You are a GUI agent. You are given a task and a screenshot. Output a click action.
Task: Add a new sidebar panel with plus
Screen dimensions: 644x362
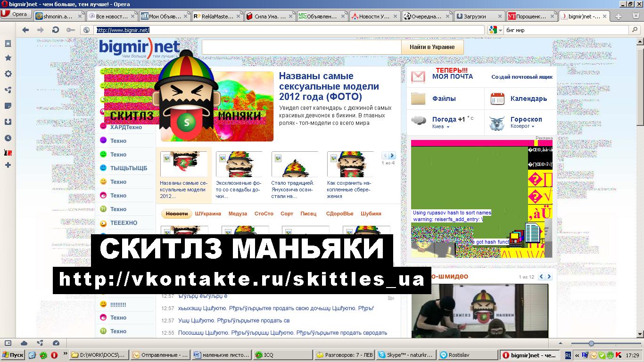8,165
